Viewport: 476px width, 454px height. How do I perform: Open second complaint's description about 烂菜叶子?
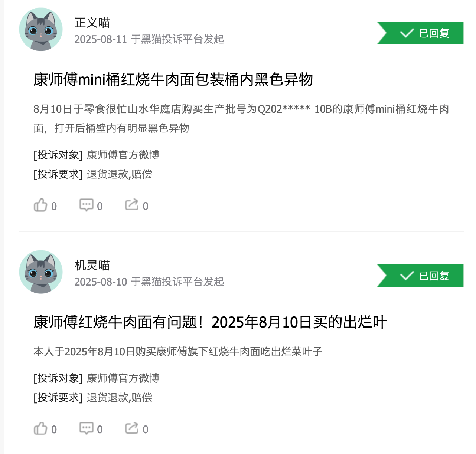(178, 351)
